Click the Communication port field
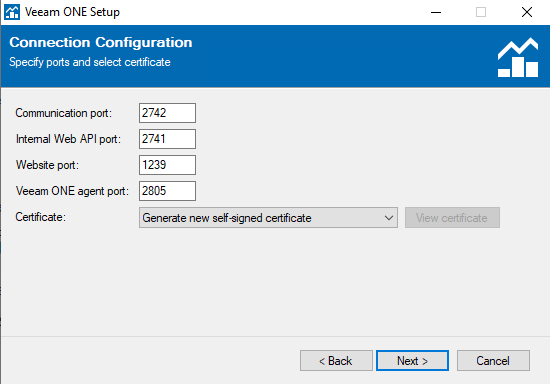The height and width of the screenshot is (384, 550). tap(167, 113)
